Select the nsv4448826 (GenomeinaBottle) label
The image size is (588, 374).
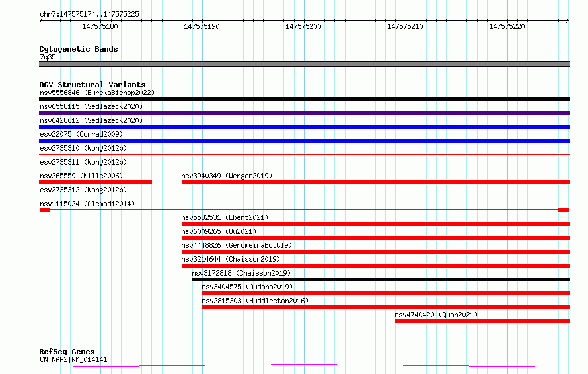(x=237, y=245)
